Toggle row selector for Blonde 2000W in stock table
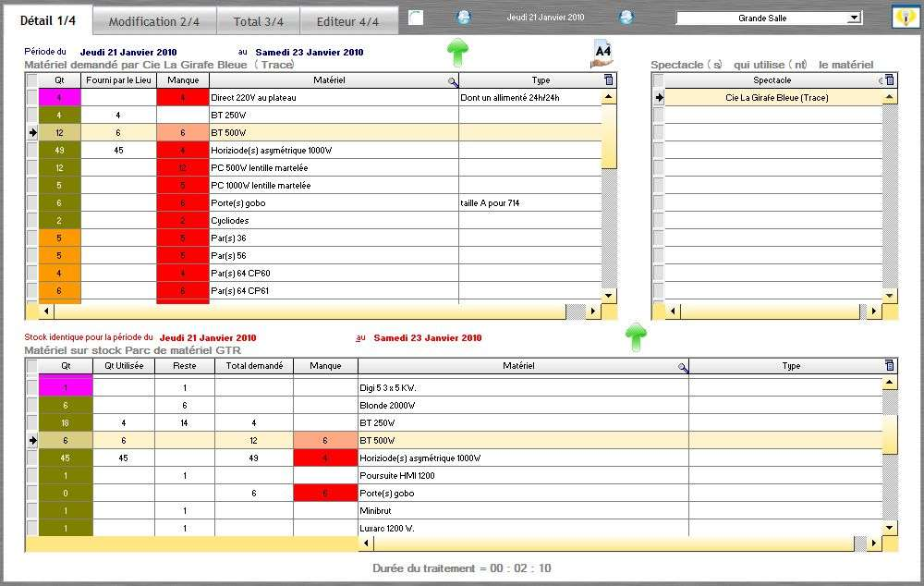The image size is (924, 586). point(32,405)
